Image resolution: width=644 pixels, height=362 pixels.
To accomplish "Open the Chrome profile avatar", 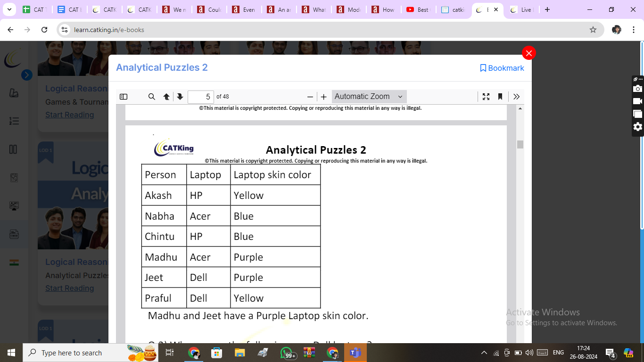I will [617, 30].
